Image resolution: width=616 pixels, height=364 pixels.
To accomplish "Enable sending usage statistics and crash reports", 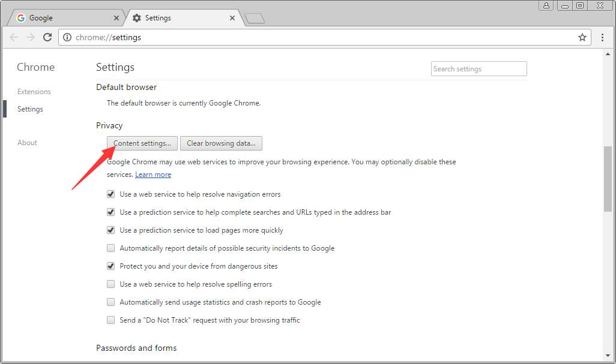I will point(111,302).
